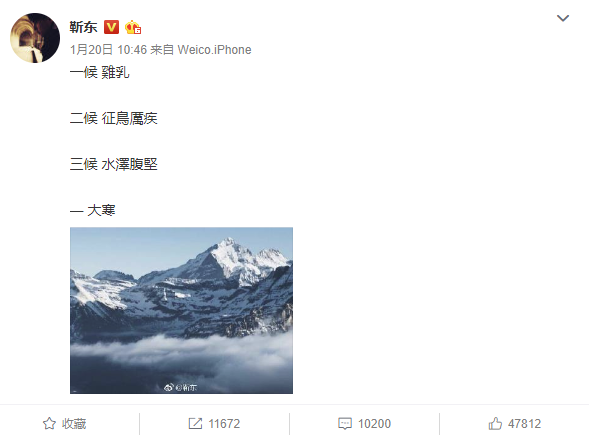Expand the post options chevron
This screenshot has width=589, height=440.
[563, 18]
